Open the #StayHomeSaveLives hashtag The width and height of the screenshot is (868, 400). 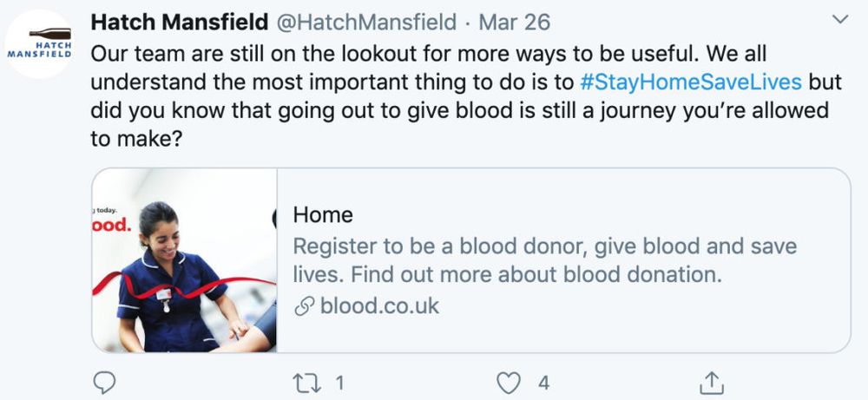(691, 82)
